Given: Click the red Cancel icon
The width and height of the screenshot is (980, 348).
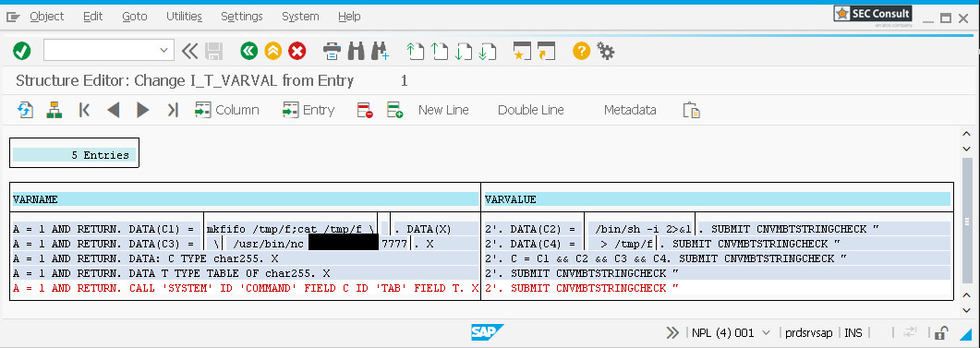Looking at the screenshot, I should 297,52.
